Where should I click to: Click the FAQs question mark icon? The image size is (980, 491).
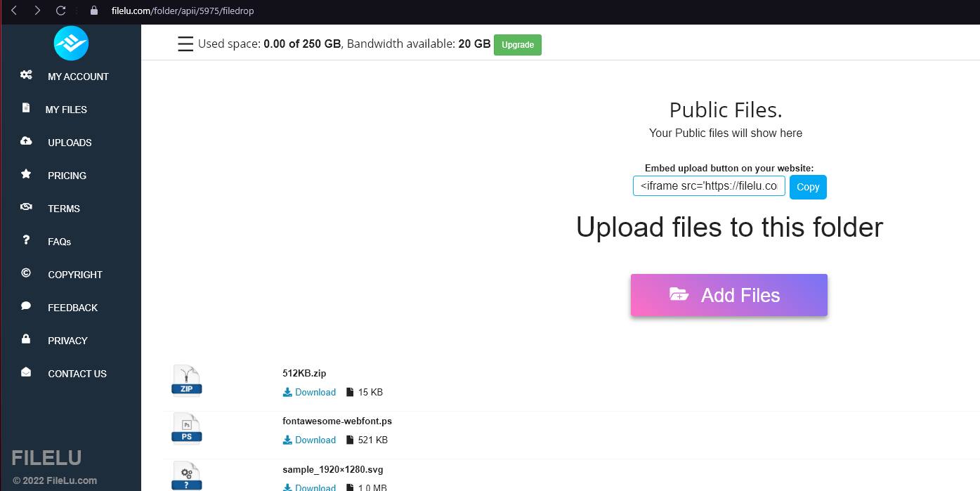point(26,240)
